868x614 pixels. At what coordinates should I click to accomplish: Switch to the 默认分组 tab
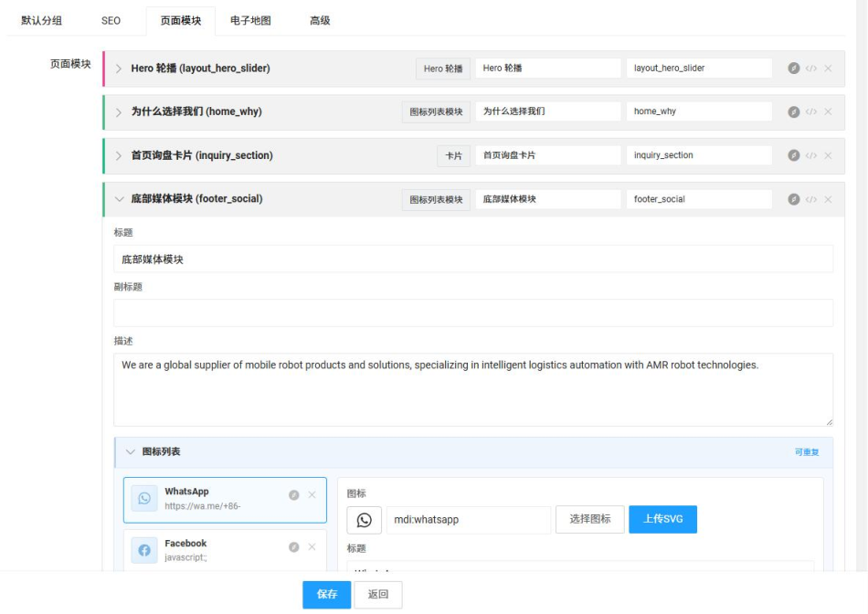click(41, 20)
